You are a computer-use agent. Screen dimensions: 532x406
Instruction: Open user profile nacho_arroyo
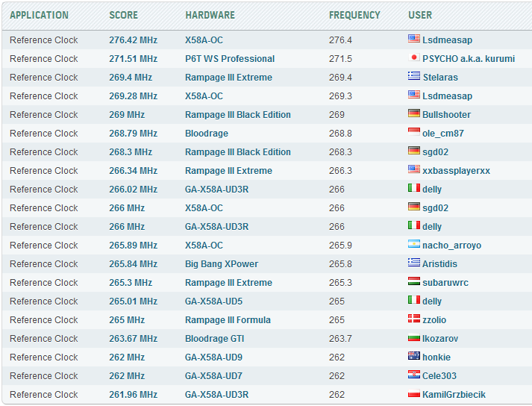click(451, 246)
